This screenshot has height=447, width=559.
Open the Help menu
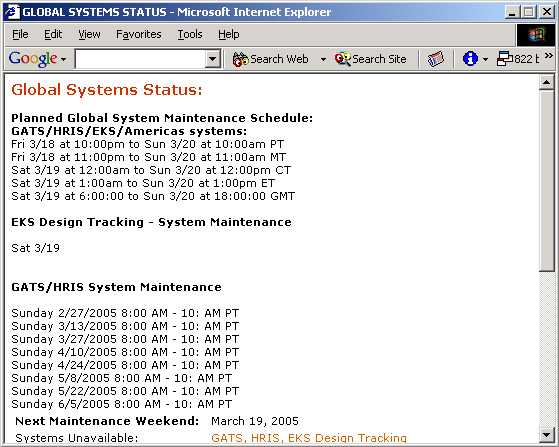tap(229, 34)
